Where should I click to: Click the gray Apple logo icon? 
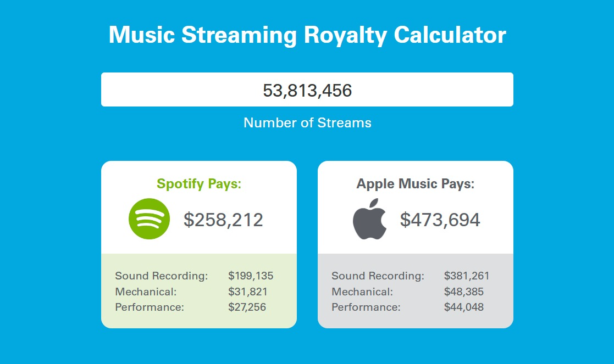[369, 219]
